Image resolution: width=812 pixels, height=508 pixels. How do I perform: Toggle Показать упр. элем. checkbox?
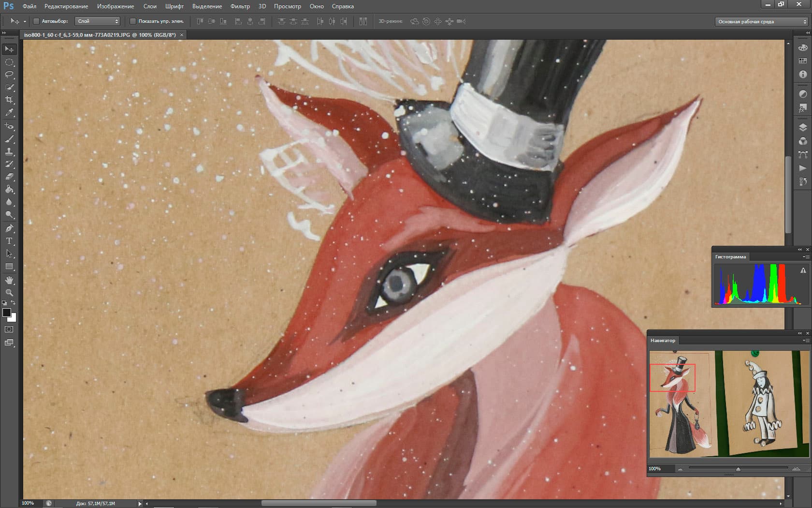pos(133,21)
